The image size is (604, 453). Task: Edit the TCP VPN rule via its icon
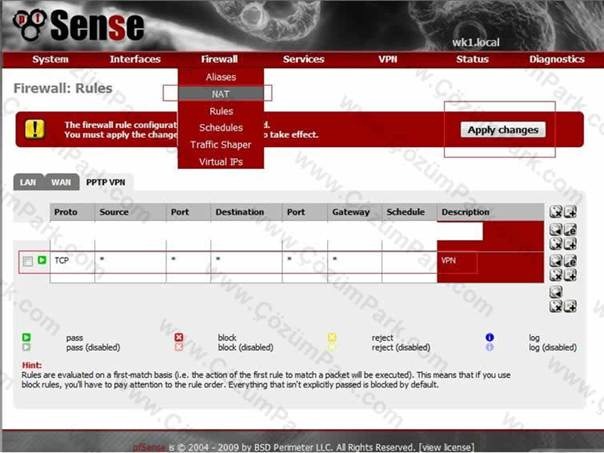570,261
